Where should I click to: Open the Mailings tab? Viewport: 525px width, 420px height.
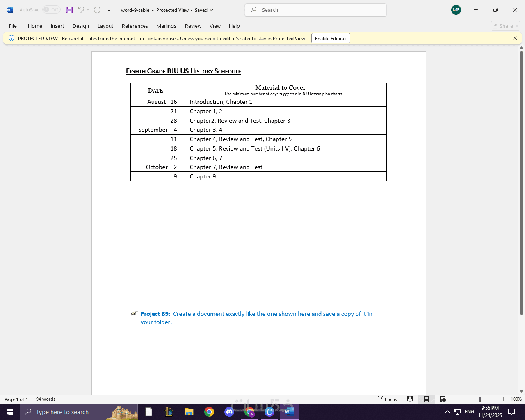[166, 26]
